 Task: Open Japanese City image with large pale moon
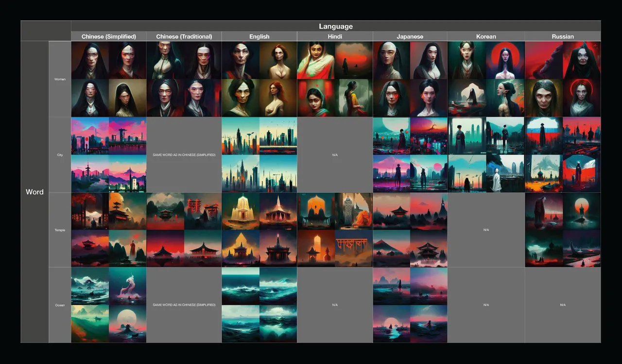[x=392, y=136]
